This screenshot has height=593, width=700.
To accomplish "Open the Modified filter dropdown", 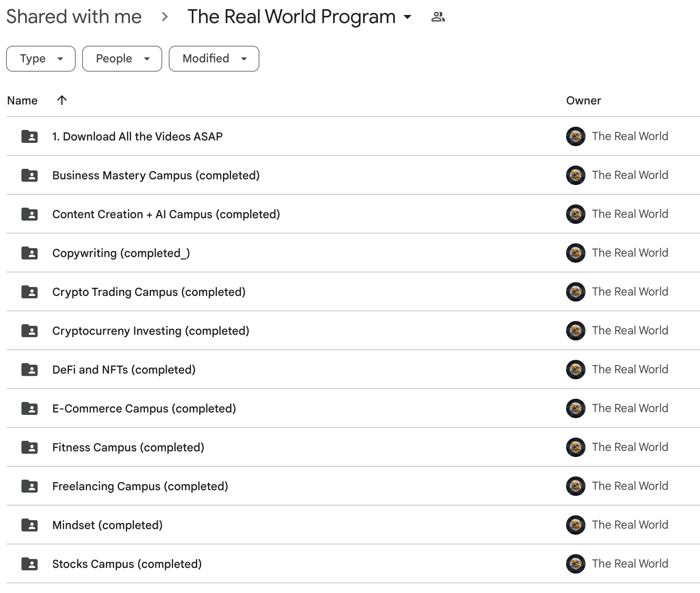I will (214, 59).
